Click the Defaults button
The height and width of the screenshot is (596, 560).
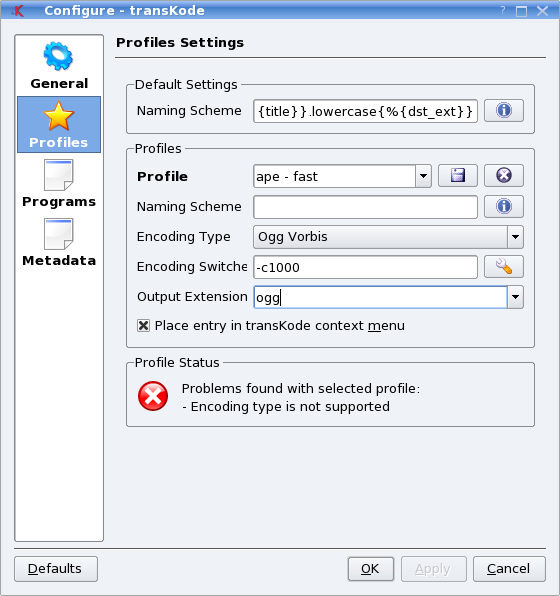click(56, 569)
